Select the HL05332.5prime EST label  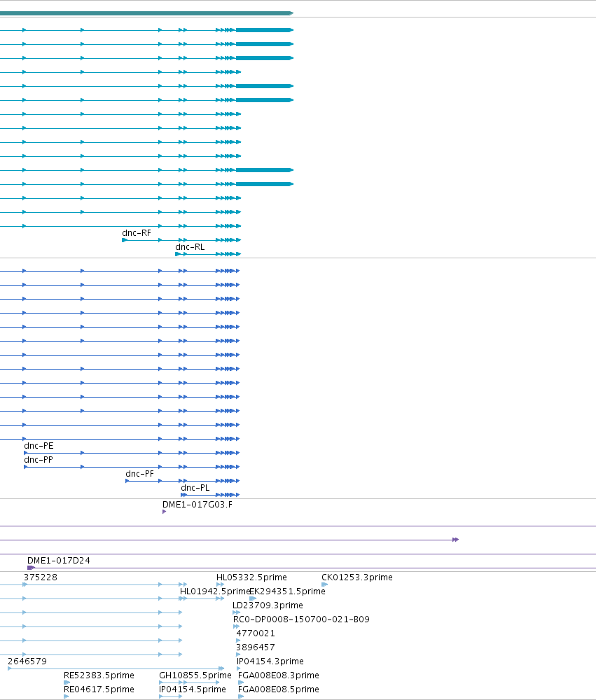251,577
